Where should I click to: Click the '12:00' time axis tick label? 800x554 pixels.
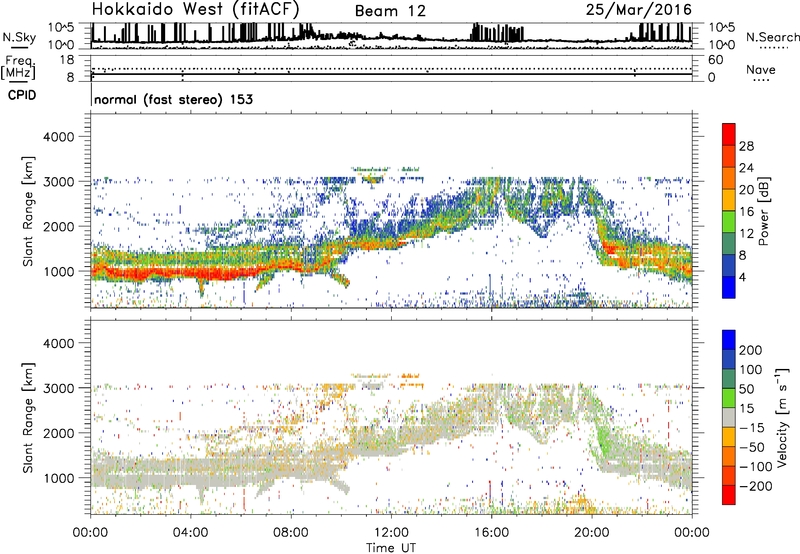tap(391, 532)
